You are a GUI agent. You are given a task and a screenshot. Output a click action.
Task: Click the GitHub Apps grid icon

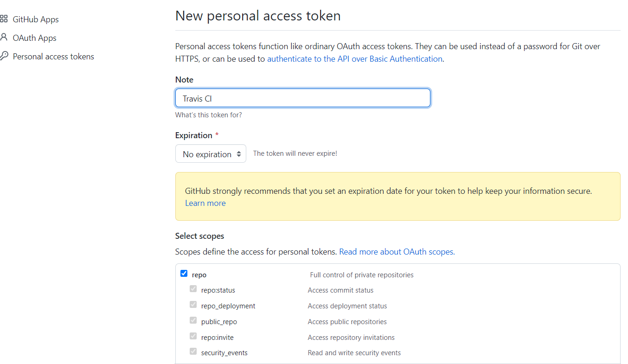coord(4,19)
